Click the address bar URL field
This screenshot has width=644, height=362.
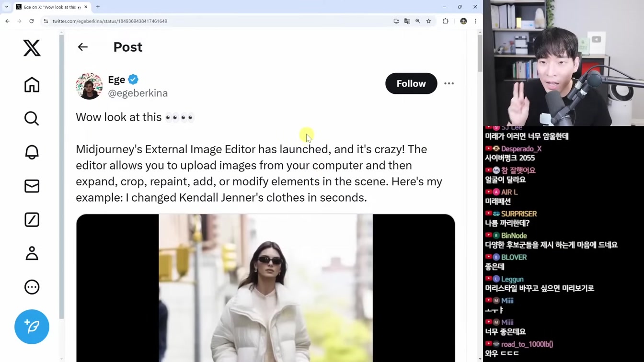pos(220,21)
